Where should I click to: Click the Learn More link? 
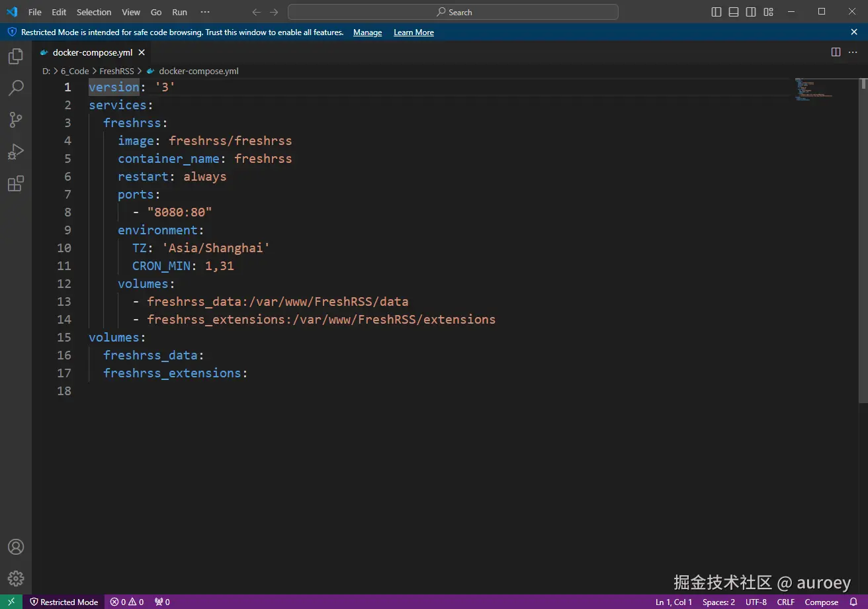413,32
